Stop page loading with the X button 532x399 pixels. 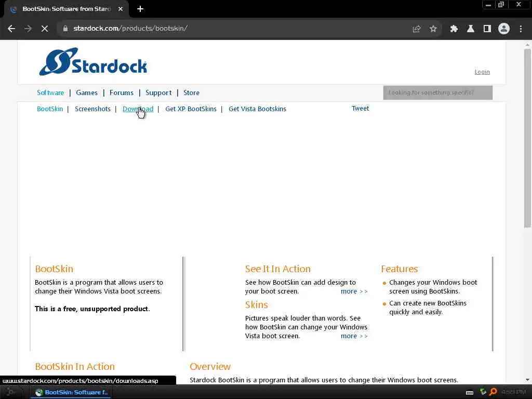[45, 29]
